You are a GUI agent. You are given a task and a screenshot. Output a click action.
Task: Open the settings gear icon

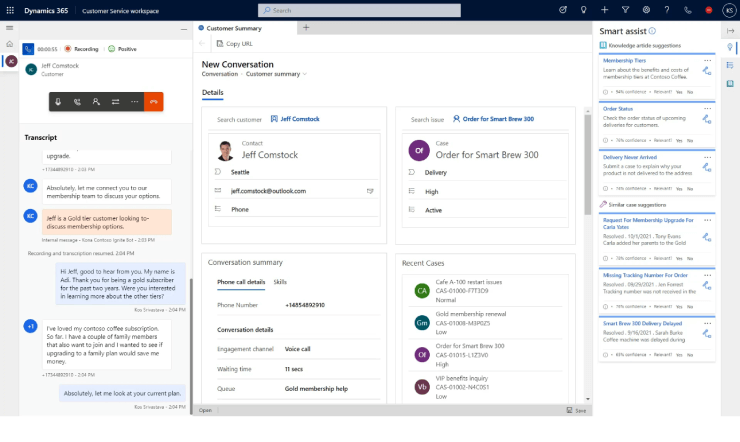coord(646,10)
